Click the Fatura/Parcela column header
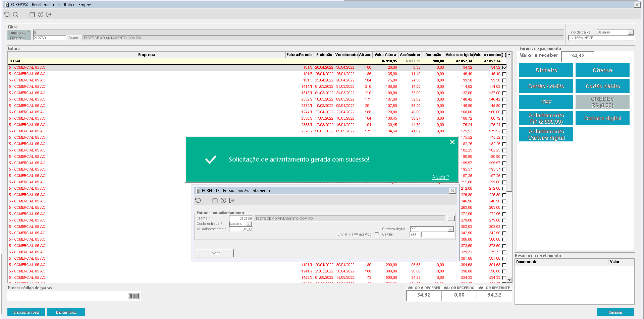This screenshot has width=644, height=319. [300, 55]
